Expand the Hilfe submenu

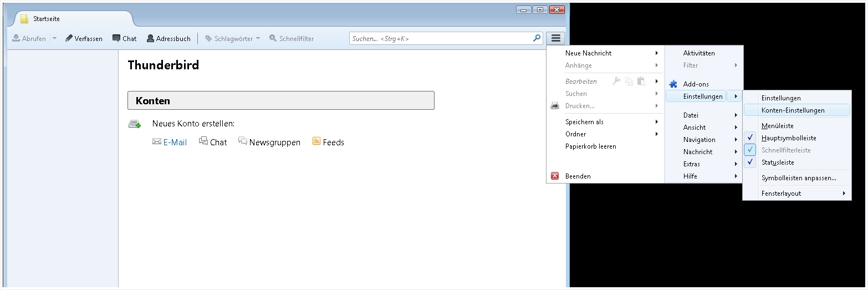click(x=704, y=176)
